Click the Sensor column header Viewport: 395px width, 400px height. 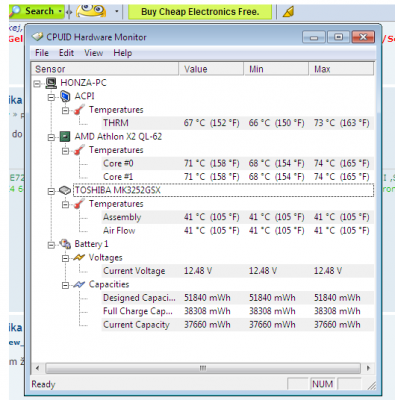pos(105,69)
